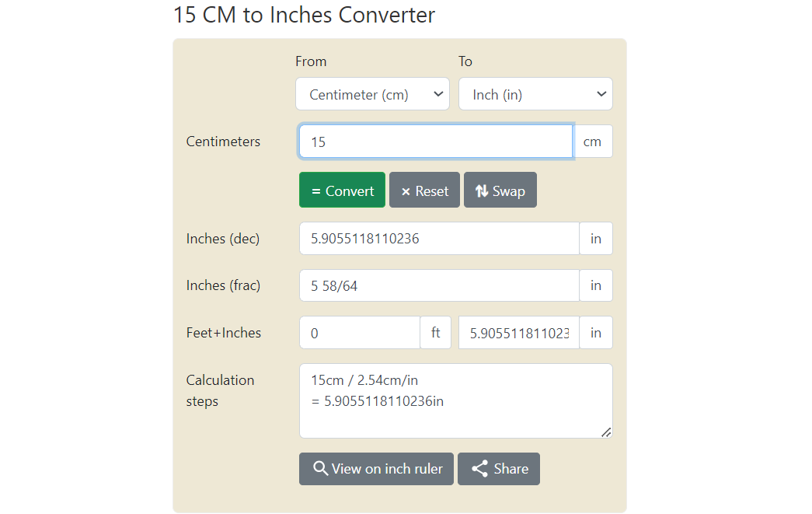Image resolution: width=812 pixels, height=514 pixels.
Task: Click the in label beside Inches (frac)
Action: click(596, 285)
